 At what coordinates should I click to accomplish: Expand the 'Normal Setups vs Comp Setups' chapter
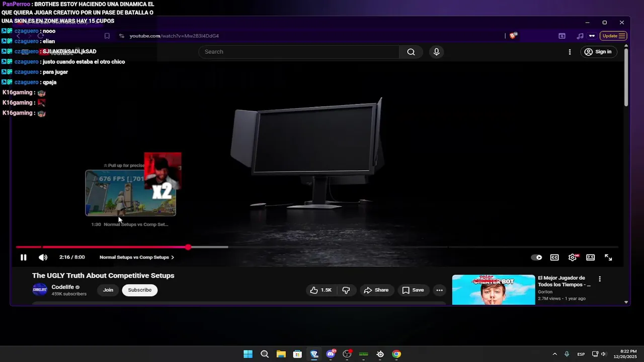coord(137,257)
